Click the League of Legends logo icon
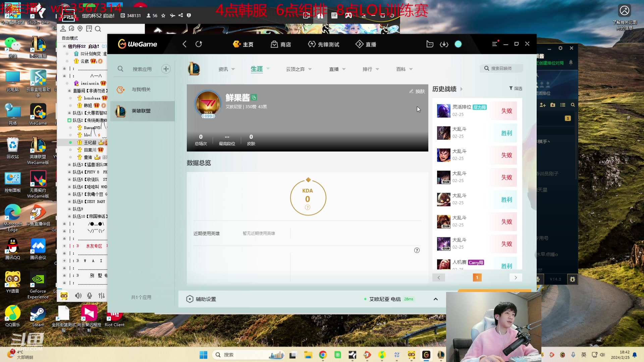 click(194, 69)
